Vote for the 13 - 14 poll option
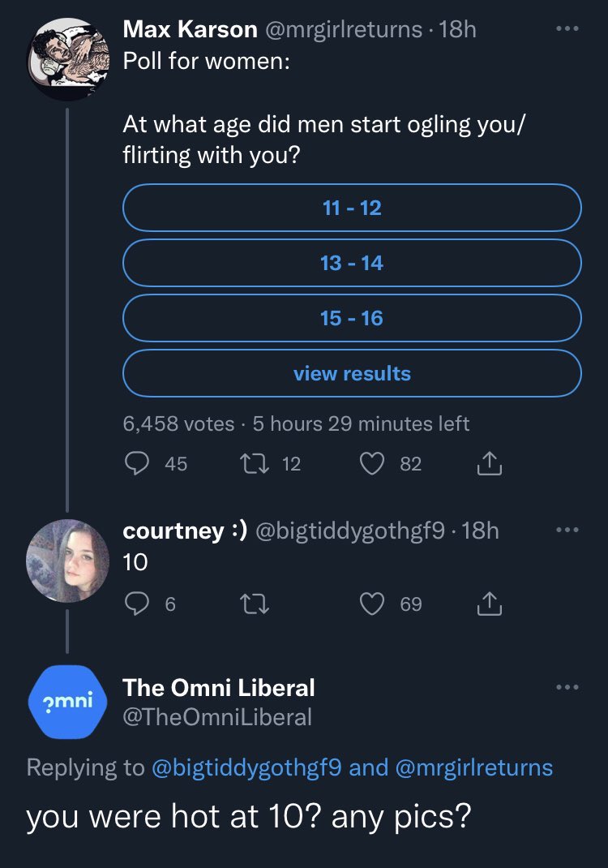Viewport: 608px width, 868px height. [352, 264]
